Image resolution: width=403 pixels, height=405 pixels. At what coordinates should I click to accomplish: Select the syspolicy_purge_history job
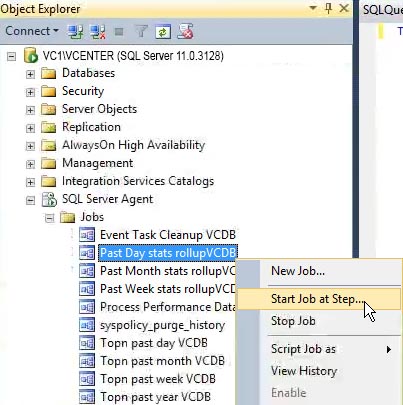tap(163, 325)
